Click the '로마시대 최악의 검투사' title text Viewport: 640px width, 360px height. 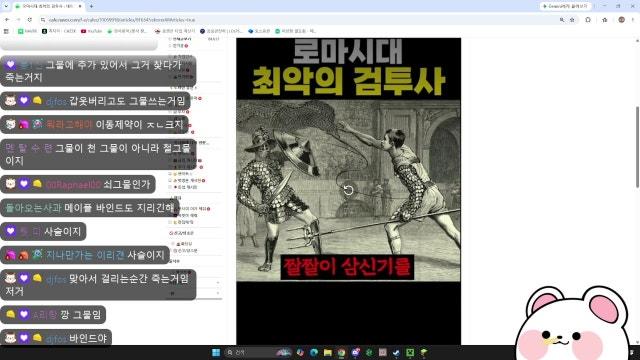click(348, 67)
